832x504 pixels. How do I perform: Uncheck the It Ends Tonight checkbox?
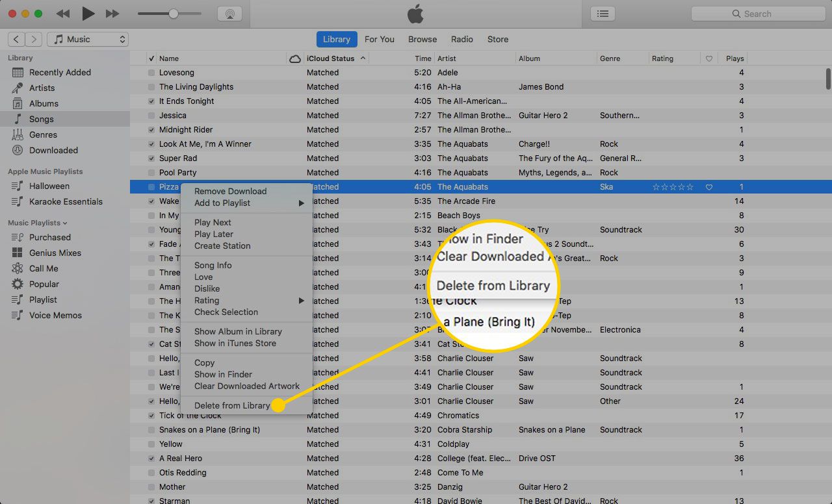pos(151,101)
